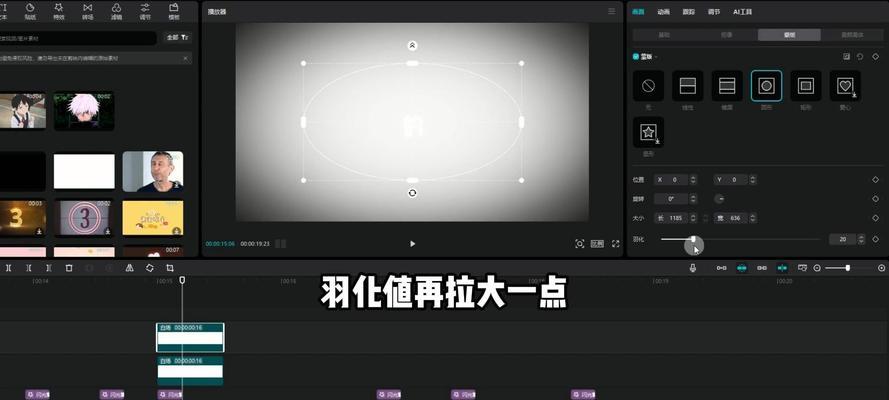Image resolution: width=889 pixels, height=400 pixels.
Task: Click the rotation value stepper arrows
Action: coord(693,199)
